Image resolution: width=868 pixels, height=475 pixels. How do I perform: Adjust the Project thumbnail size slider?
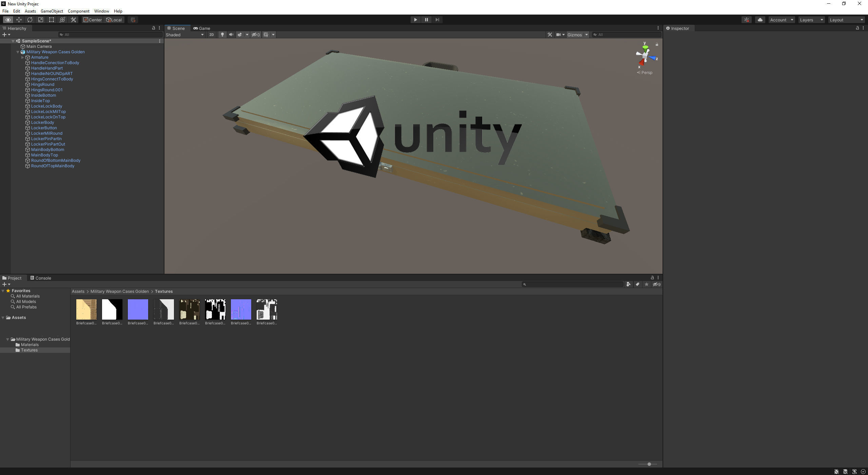click(x=649, y=464)
